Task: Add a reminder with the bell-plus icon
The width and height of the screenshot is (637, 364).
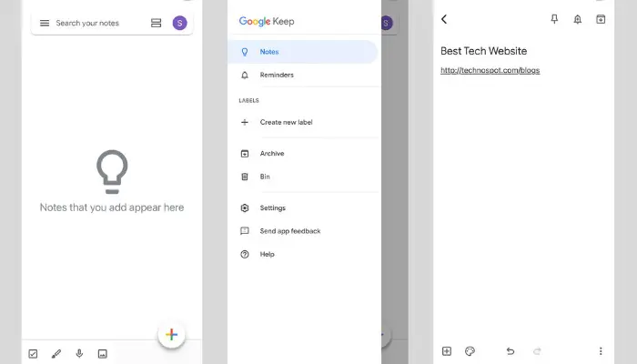Action: 577,19
